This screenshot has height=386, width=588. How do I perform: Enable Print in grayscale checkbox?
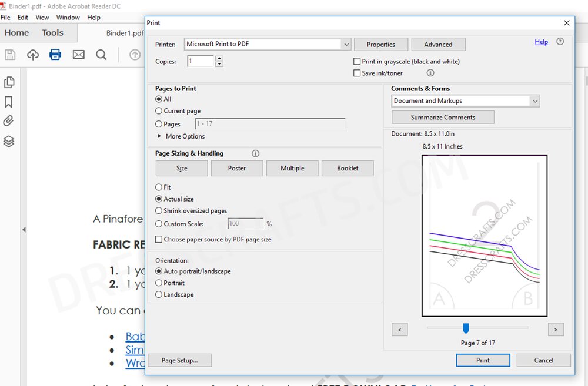(357, 62)
